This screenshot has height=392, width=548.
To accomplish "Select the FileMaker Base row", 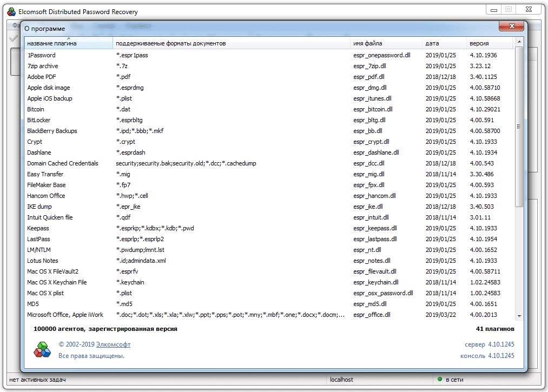I will pyautogui.click(x=269, y=185).
